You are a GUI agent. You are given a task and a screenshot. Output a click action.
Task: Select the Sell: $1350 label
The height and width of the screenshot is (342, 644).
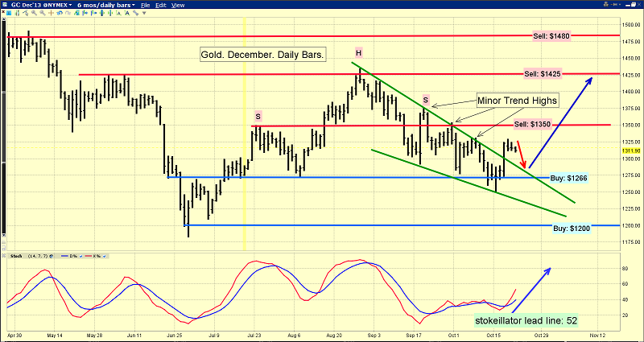[x=533, y=125]
